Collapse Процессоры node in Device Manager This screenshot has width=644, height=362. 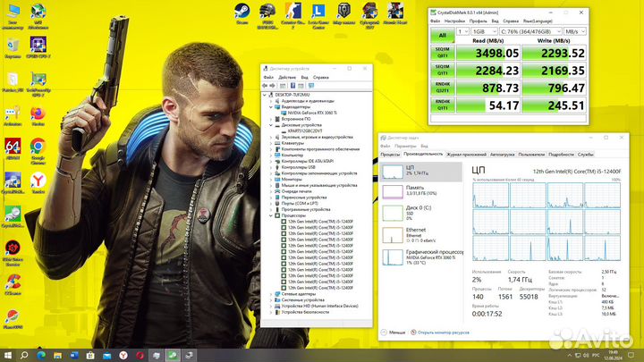(x=271, y=215)
